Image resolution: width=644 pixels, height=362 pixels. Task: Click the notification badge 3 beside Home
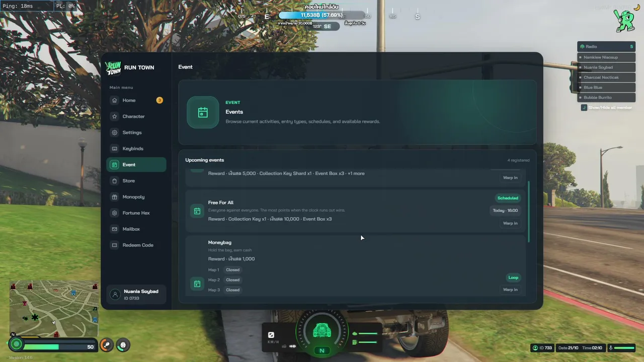(x=159, y=101)
